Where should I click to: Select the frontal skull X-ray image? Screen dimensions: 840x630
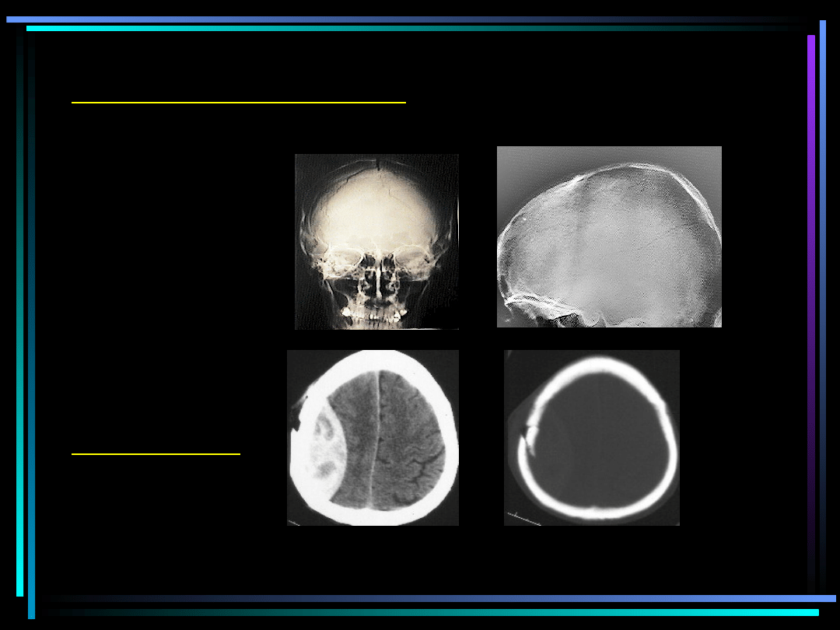[x=376, y=241]
